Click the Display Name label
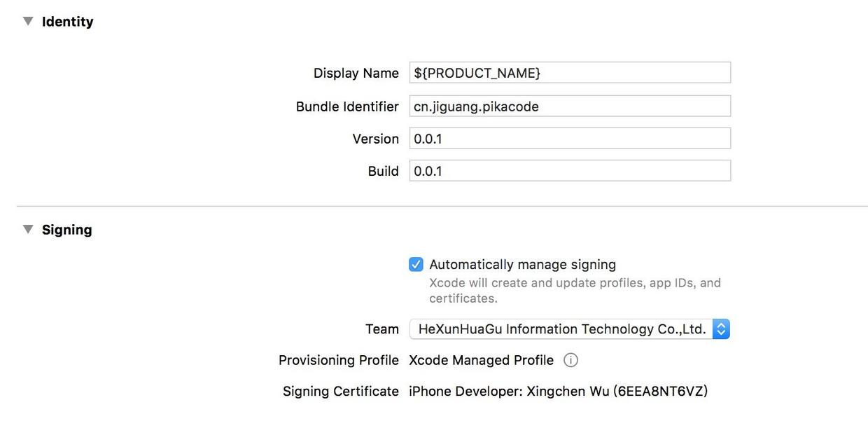The image size is (868, 421). (x=356, y=73)
